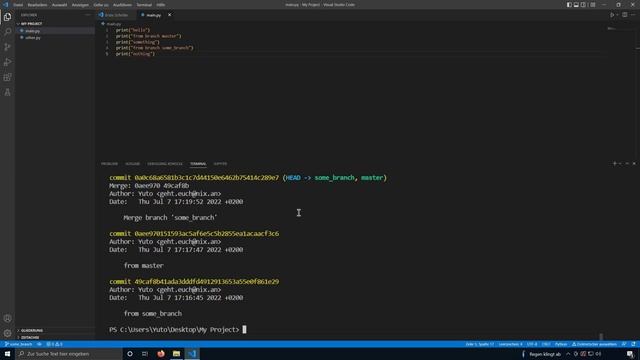The image size is (640, 360).
Task: Switch to the Jupyter panel tab
Action: click(x=220, y=164)
